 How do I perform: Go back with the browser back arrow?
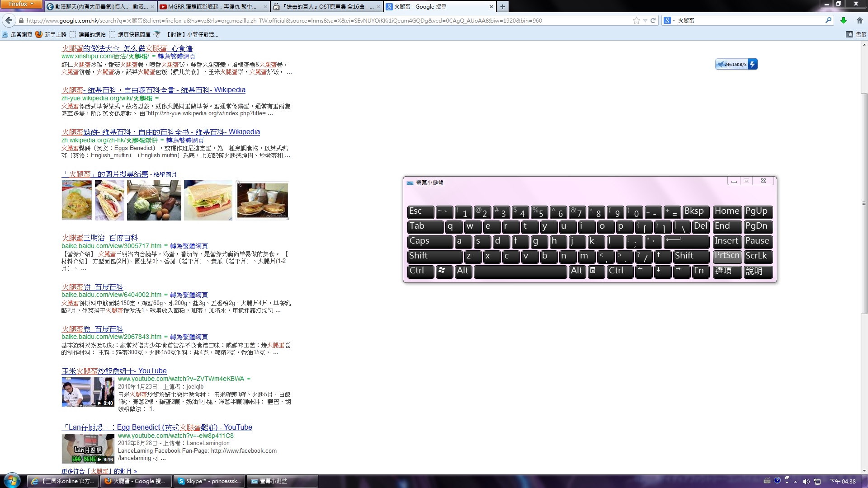coord(9,20)
